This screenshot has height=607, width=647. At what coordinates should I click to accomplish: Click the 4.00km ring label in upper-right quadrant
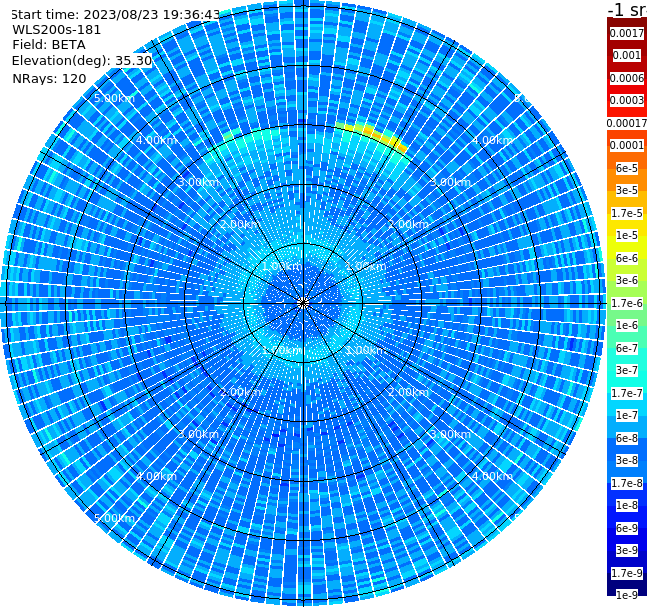pyautogui.click(x=493, y=140)
